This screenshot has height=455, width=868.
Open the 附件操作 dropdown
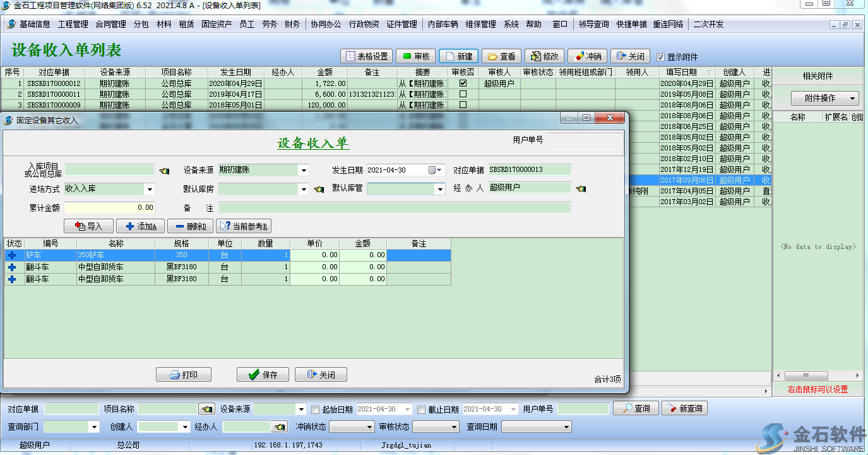824,99
